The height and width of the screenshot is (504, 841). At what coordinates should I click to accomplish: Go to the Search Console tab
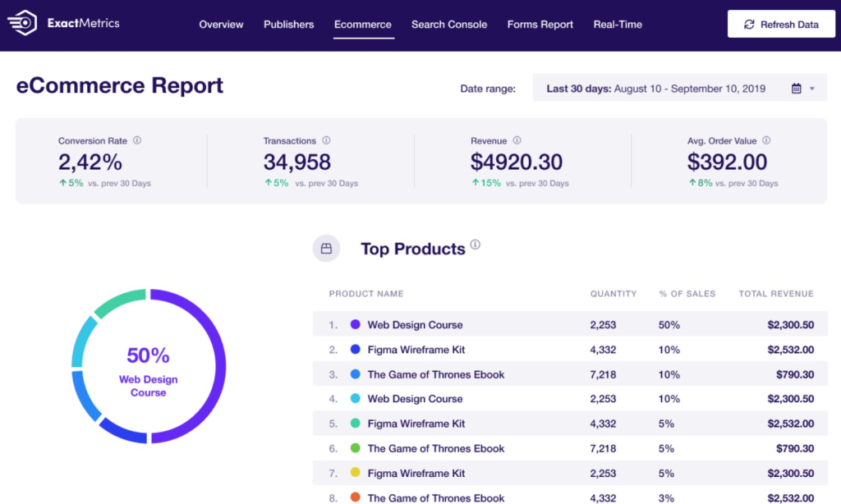tap(448, 25)
